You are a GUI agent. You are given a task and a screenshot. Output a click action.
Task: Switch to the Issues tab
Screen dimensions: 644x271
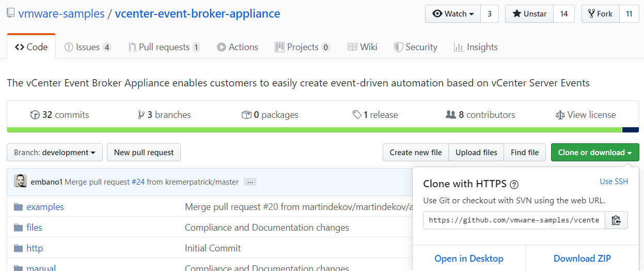87,47
